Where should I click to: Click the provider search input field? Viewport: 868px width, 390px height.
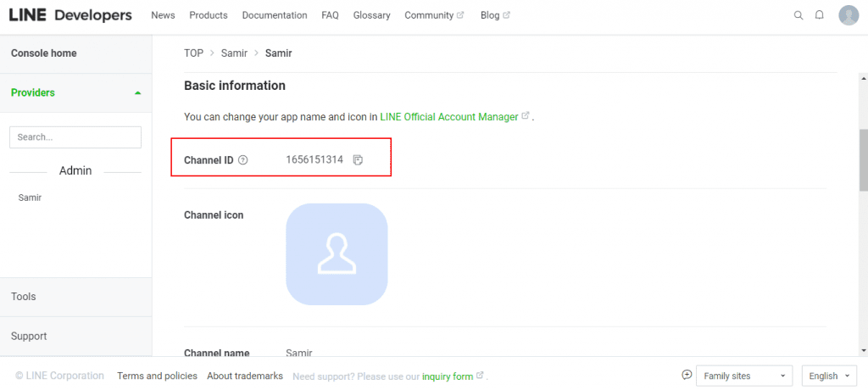(75, 137)
